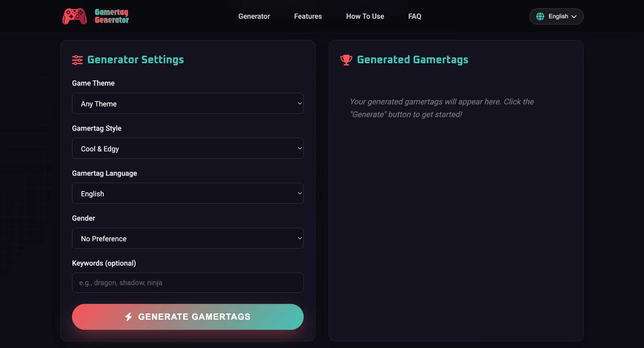Click the Gamertag Generator logo text
This screenshot has height=348, width=644.
point(111,16)
